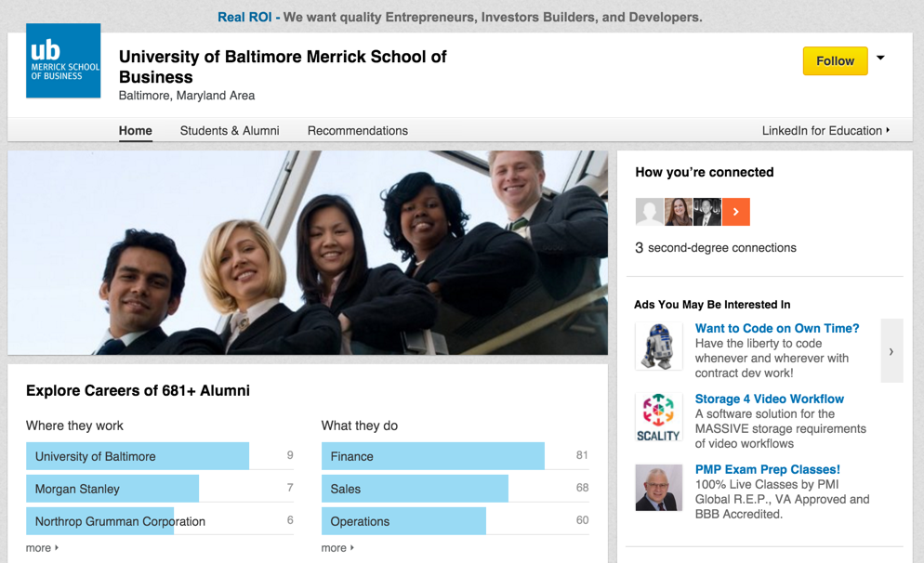The image size is (924, 563).
Task: Click the 3 second-degree connections text
Action: (716, 248)
